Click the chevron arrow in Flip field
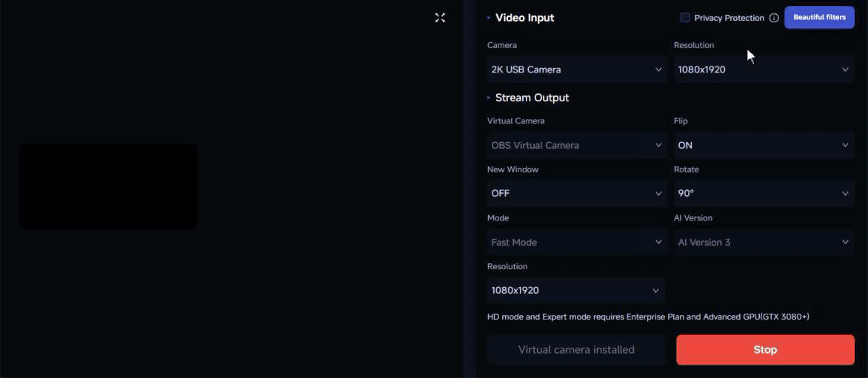Screen dimensions: 868x378 click(845, 146)
